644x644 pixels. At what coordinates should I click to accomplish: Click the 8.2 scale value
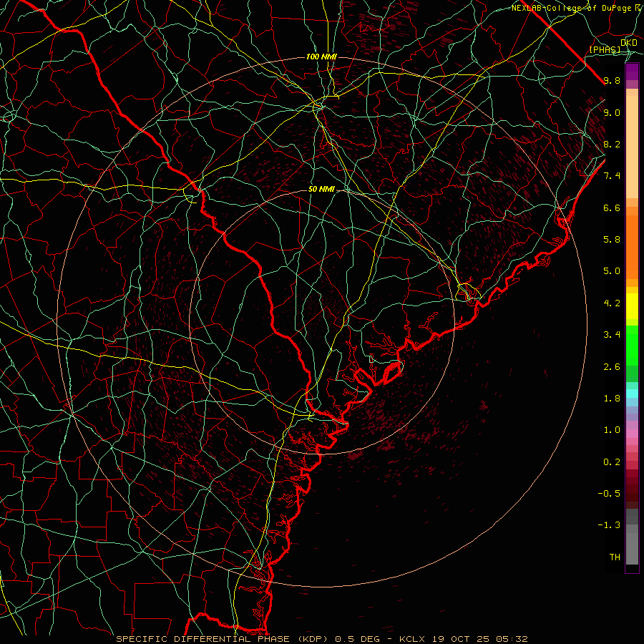612,144
